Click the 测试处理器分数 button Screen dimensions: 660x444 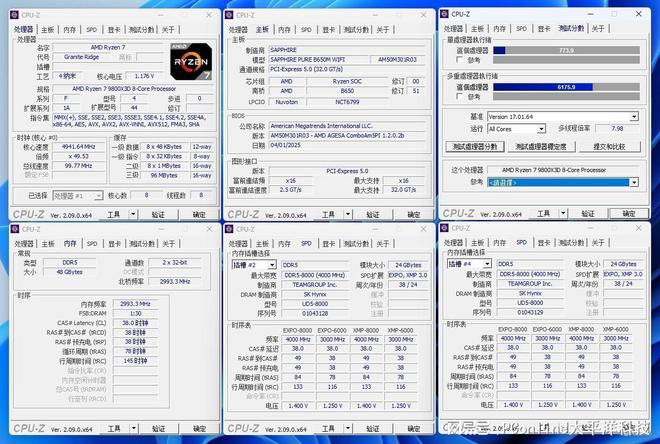pyautogui.click(x=475, y=146)
